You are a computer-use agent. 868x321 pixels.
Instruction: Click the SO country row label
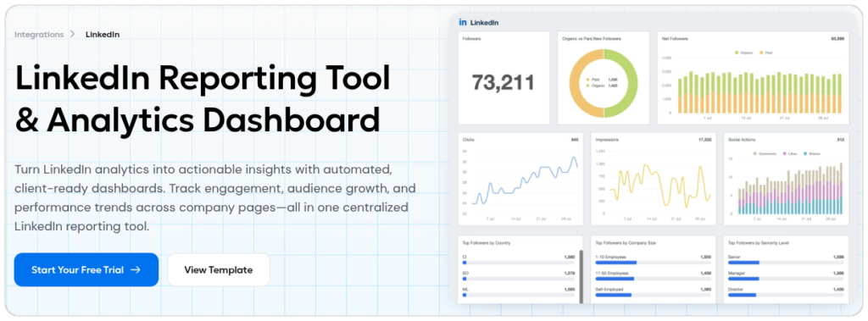465,274
